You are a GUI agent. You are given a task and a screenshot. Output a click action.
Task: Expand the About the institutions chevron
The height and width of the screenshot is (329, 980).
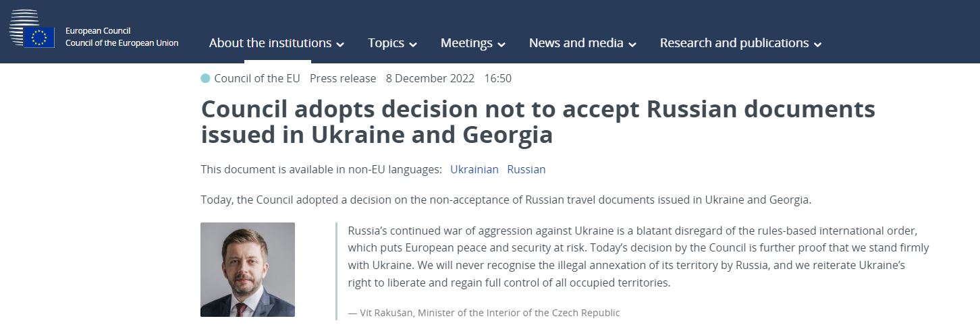[340, 44]
